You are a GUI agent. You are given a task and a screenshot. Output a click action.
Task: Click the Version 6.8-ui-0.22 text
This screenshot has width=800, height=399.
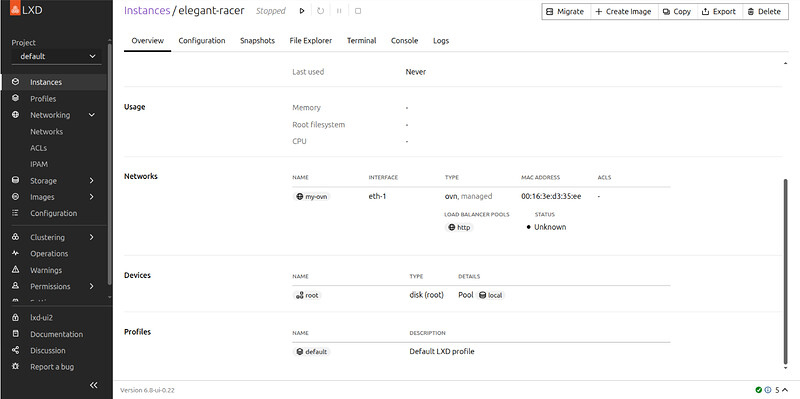tap(147, 390)
